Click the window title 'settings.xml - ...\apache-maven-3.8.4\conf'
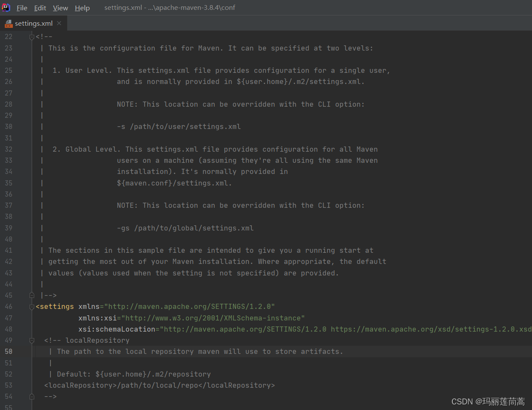The width and height of the screenshot is (532, 410). pos(170,8)
